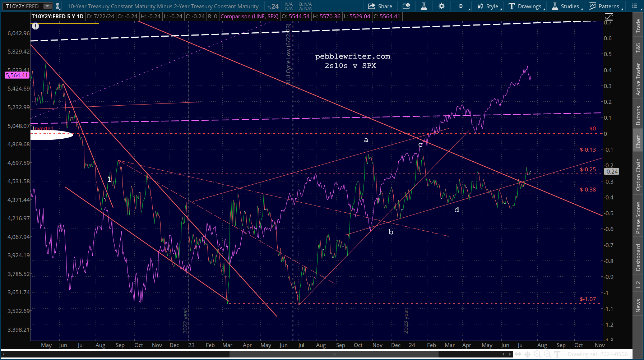Open chart settings gear icon
The height and width of the screenshot is (360, 644).
click(x=441, y=6)
